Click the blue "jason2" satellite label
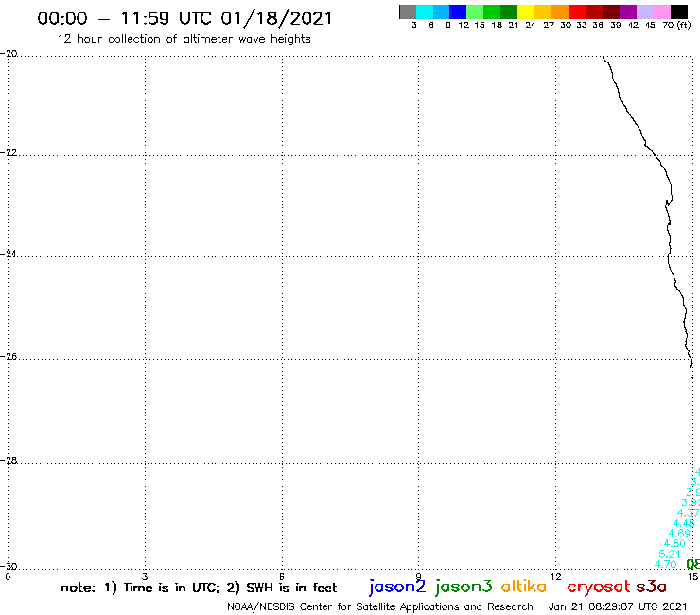The image size is (700, 615). click(x=397, y=587)
